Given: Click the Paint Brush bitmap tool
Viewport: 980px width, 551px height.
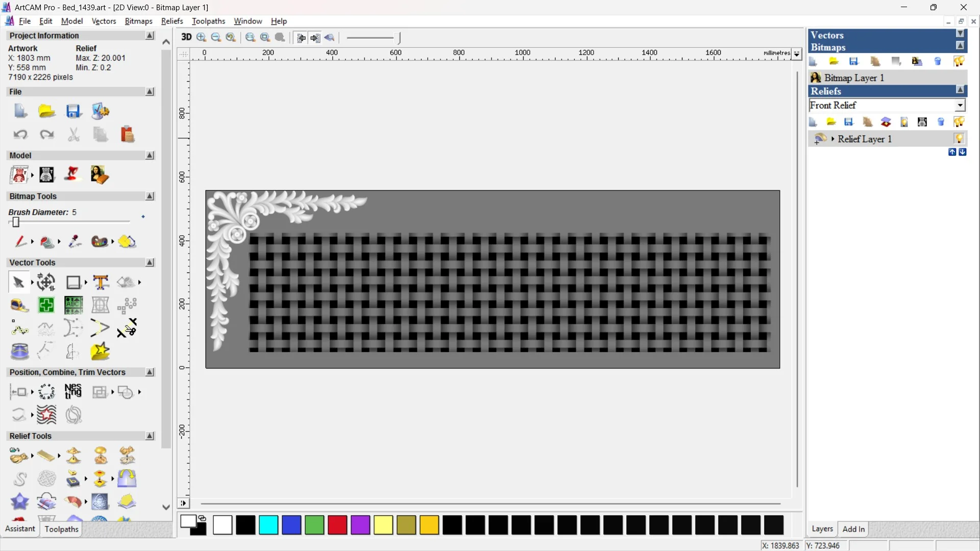Looking at the screenshot, I should 20,241.
